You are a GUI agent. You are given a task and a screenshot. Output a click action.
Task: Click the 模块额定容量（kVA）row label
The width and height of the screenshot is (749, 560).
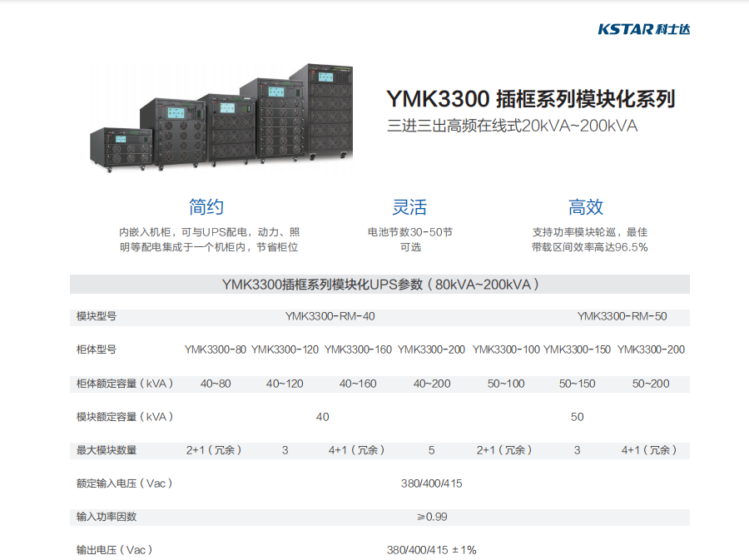pyautogui.click(x=125, y=417)
